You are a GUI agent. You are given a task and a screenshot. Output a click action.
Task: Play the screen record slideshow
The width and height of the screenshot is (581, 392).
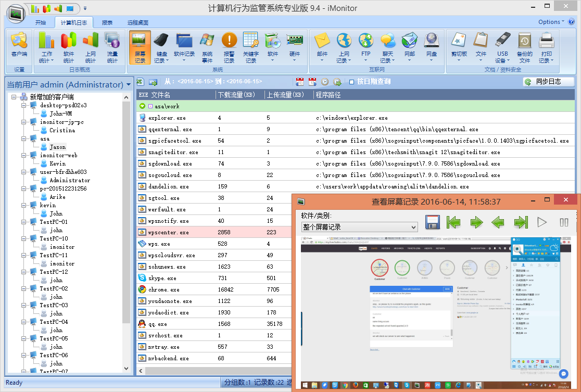click(x=542, y=222)
